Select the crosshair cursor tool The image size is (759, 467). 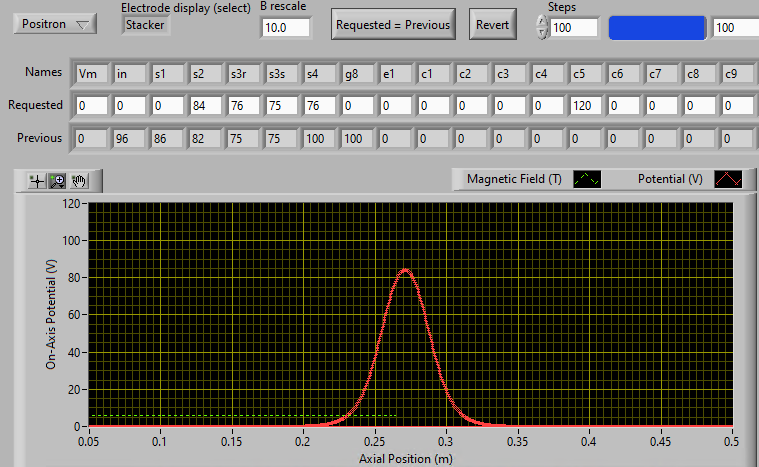tap(38, 181)
